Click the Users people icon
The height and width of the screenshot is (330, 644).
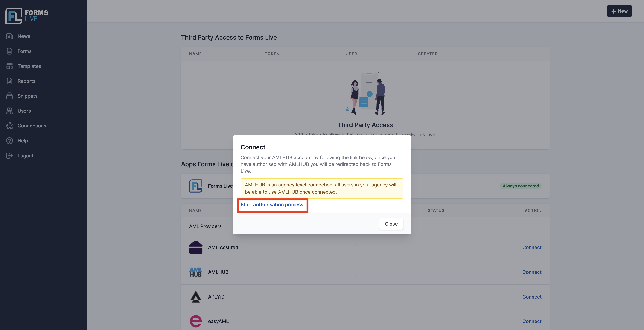(x=9, y=111)
